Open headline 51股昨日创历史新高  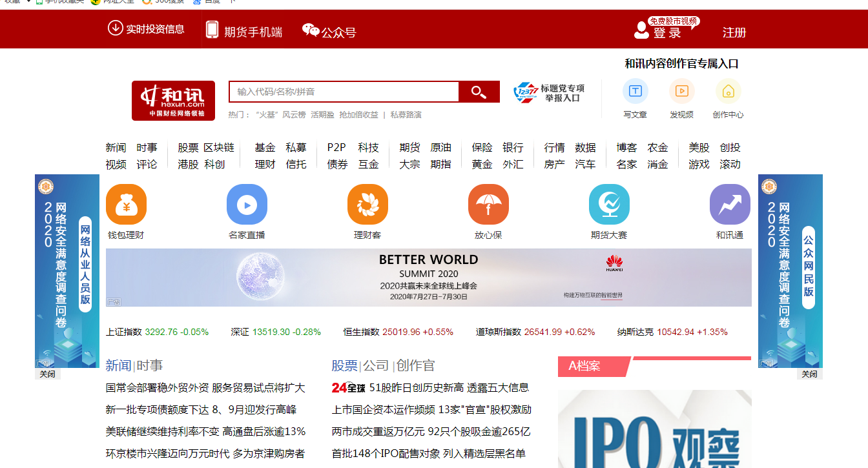(x=449, y=388)
